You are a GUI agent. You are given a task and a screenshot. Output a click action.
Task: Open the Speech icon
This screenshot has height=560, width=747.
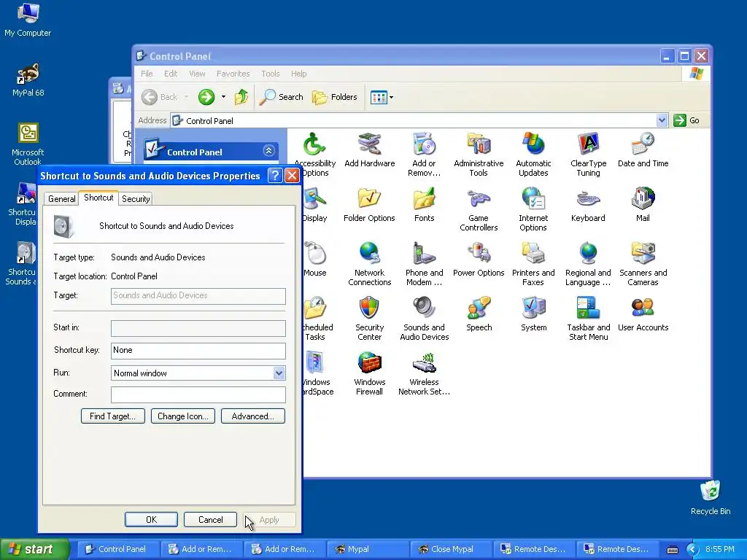click(479, 314)
